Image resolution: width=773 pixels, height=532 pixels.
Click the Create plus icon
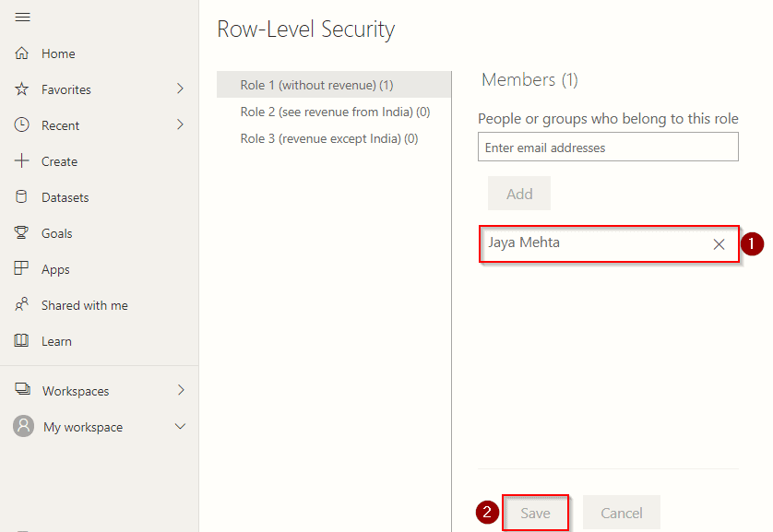tap(22, 160)
